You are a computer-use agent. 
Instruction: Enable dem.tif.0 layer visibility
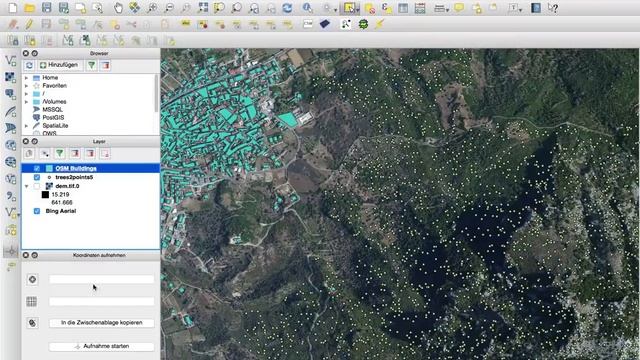37,186
